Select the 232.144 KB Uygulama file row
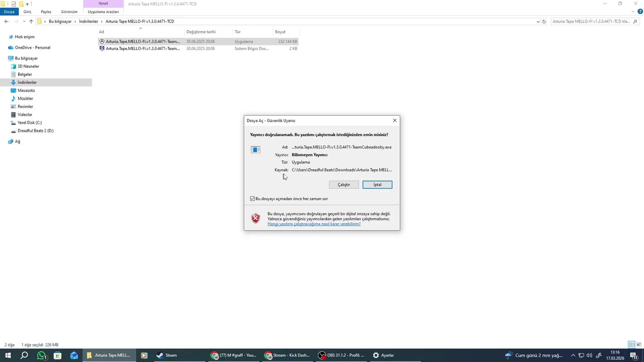This screenshot has width=644, height=362. pyautogui.click(x=198, y=41)
